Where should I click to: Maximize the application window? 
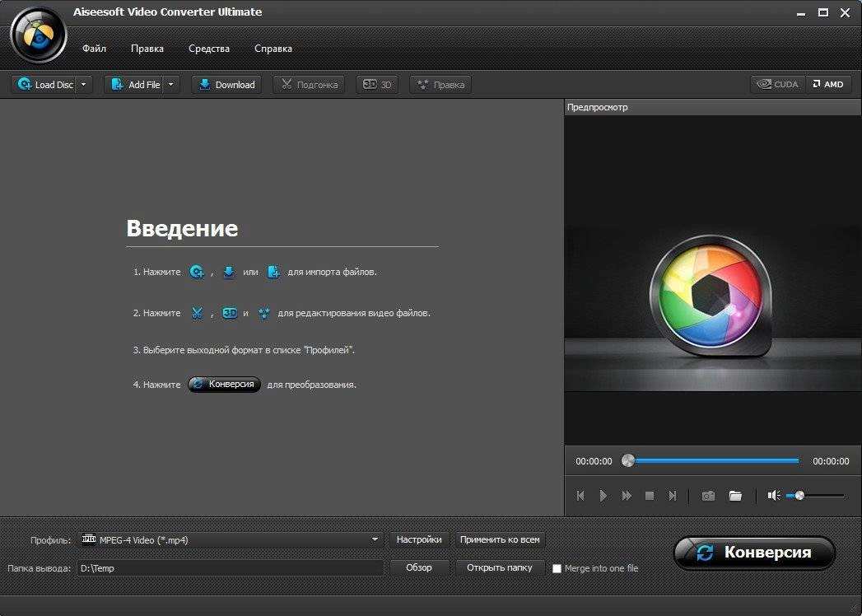(x=823, y=12)
